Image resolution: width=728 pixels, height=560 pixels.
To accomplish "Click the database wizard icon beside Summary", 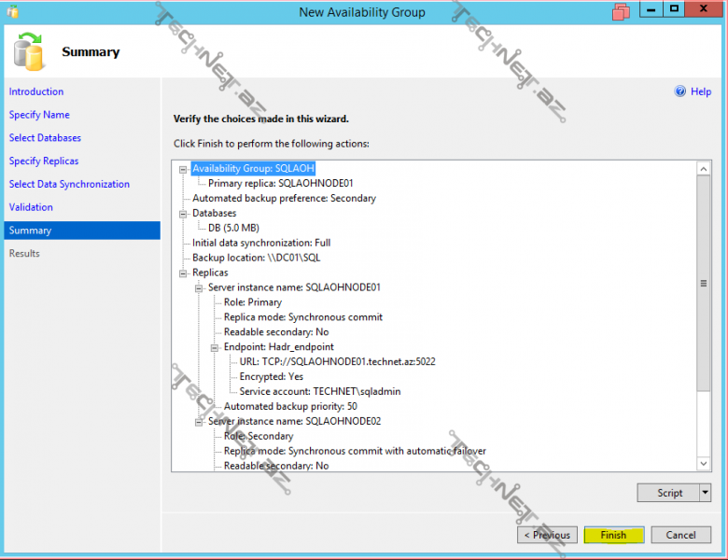I will click(x=29, y=51).
